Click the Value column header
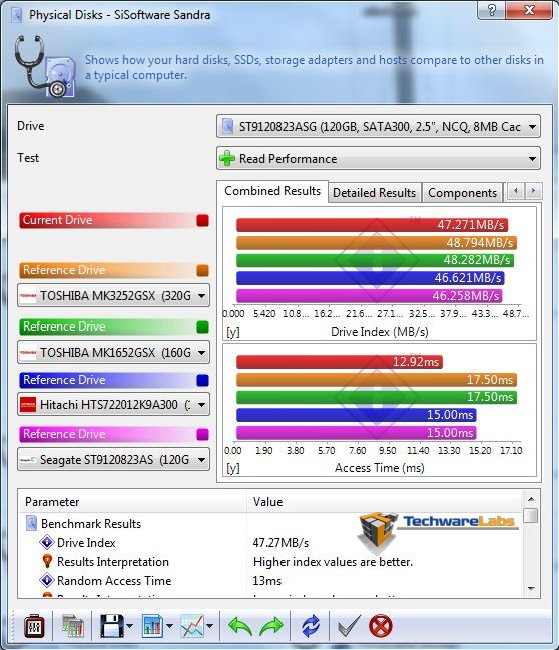 (384, 502)
